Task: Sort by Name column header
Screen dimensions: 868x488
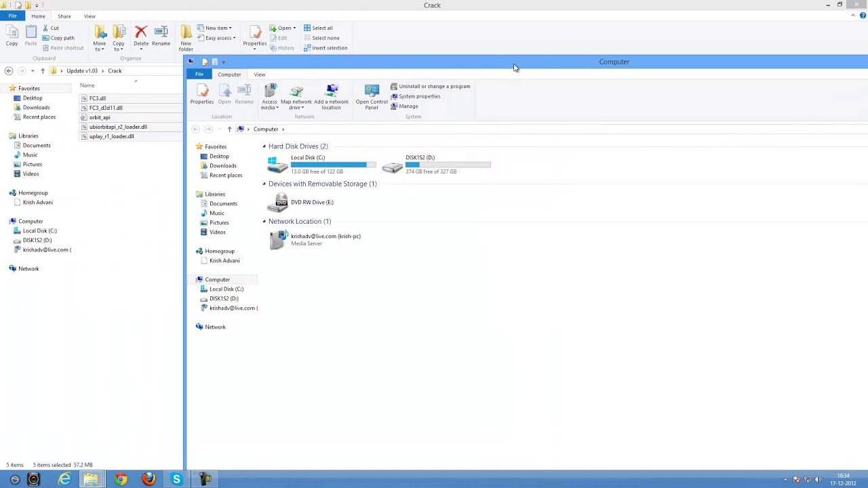Action: [87, 85]
